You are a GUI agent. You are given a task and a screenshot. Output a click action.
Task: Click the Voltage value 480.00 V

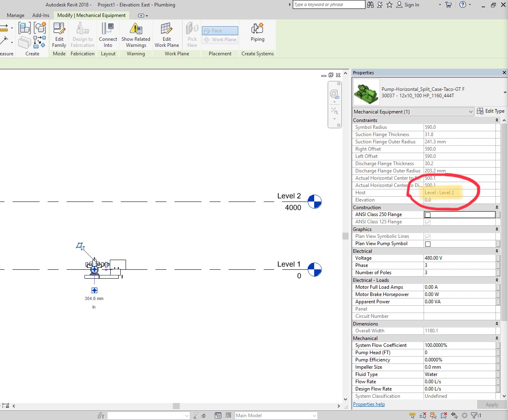(460, 258)
